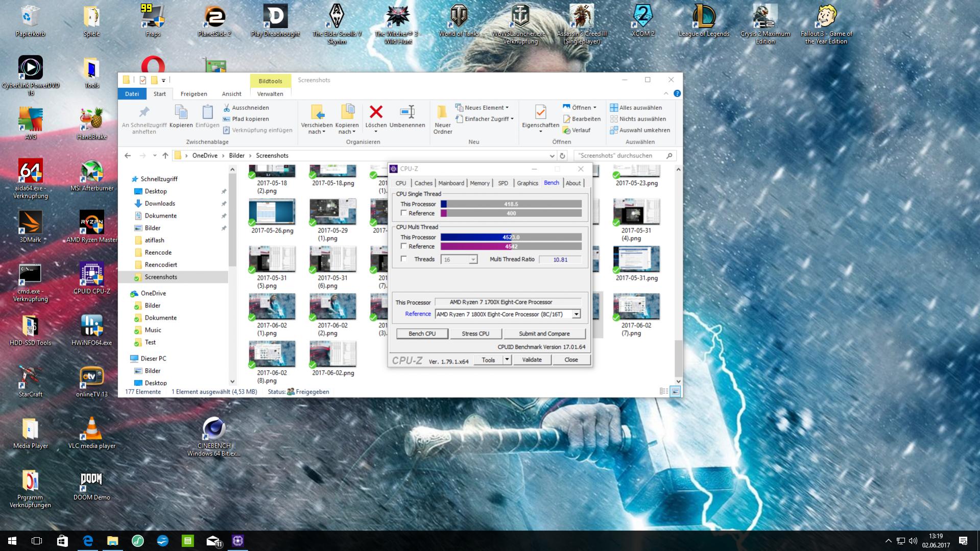Select the 2017-05-26.png thumbnail
Image resolution: width=980 pixels, height=551 pixels.
tap(272, 217)
